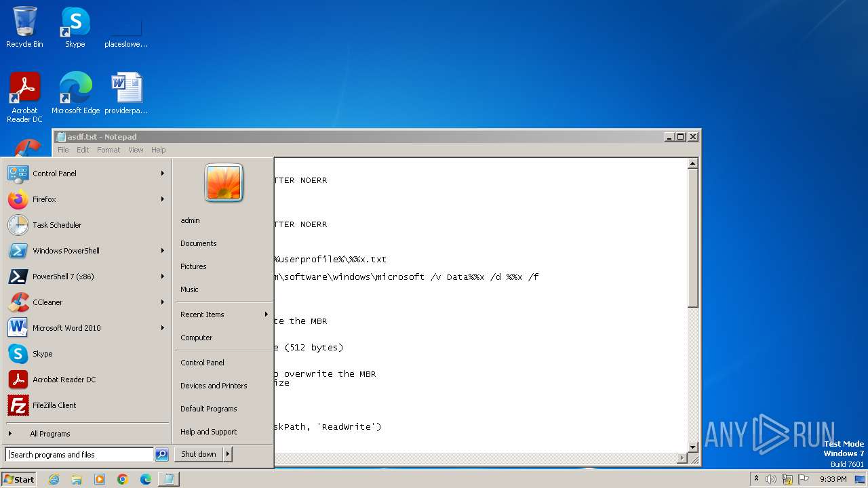The width and height of the screenshot is (868, 488).
Task: Click the Start button
Action: click(x=19, y=479)
